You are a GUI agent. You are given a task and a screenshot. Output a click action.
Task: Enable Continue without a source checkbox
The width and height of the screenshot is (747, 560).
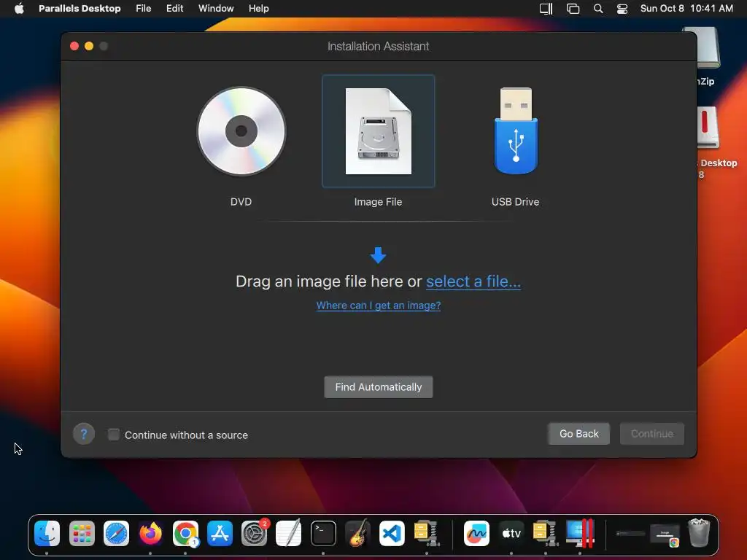click(113, 435)
